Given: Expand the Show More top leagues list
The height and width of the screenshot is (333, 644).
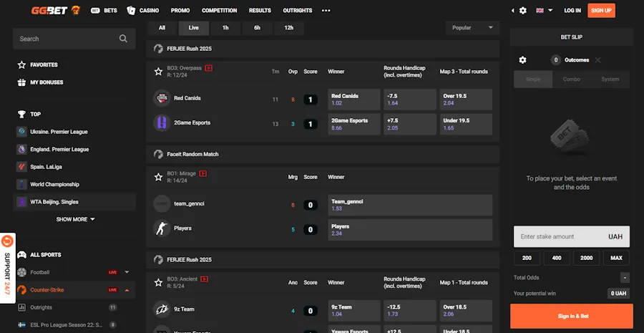Looking at the screenshot, I should (x=75, y=219).
